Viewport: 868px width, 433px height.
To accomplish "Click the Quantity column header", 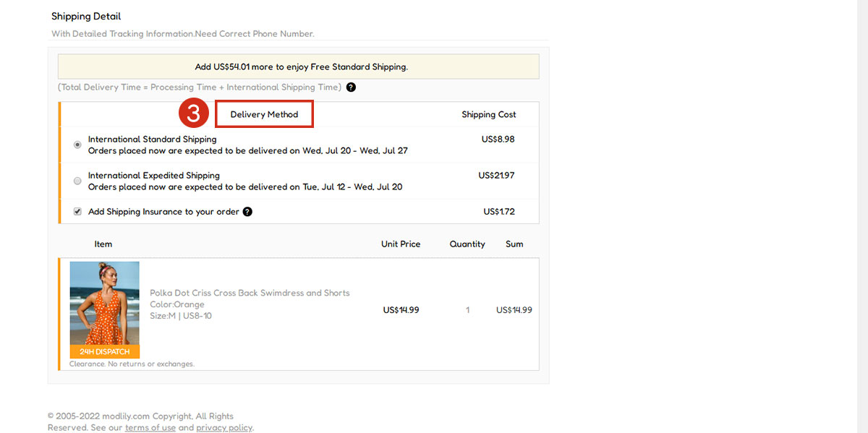I will 467,244.
